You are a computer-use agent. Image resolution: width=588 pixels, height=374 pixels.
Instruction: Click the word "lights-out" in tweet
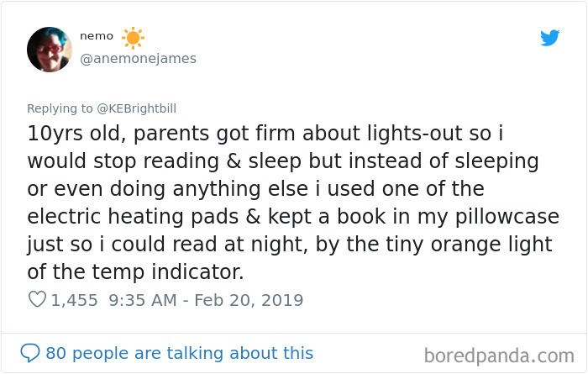coord(386,133)
